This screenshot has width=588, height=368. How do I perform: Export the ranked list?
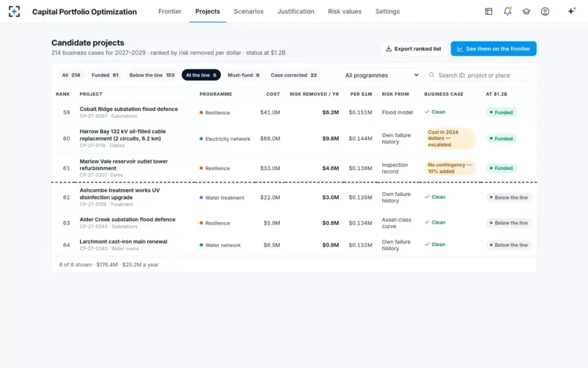[x=413, y=49]
